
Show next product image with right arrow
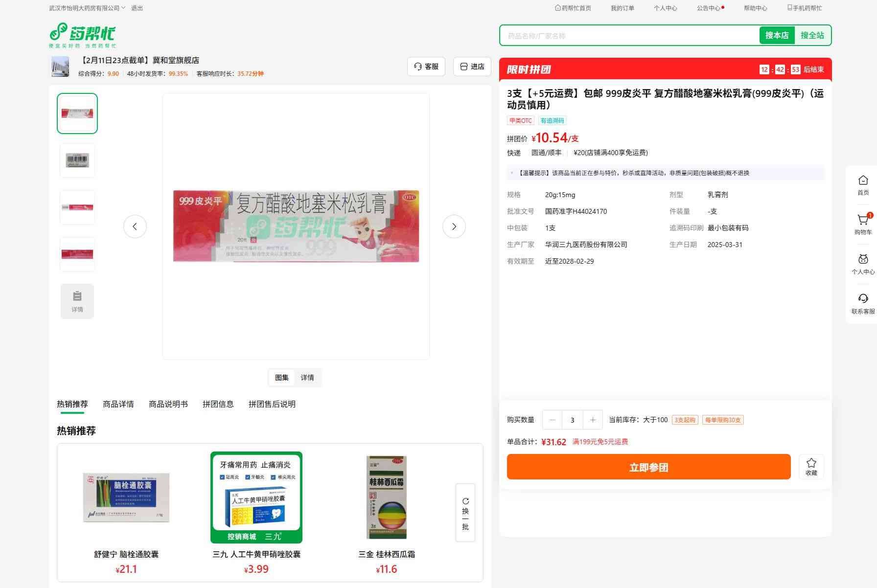454,226
